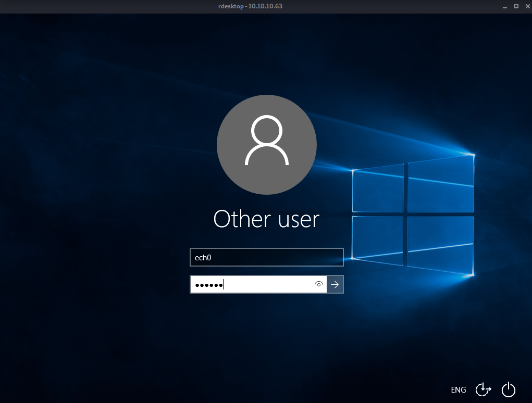Screen dimensions: 532x403
Task: Open the ENG input language switcher
Action: point(459,390)
